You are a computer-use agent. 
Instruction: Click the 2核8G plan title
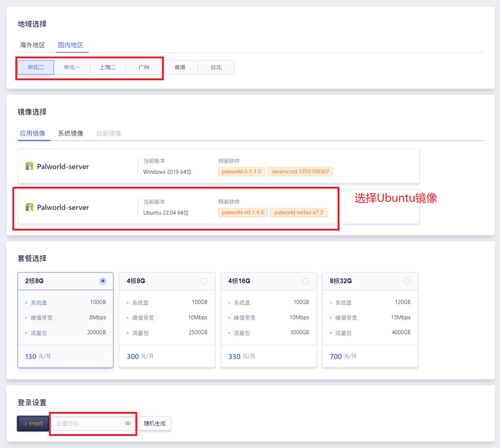[x=34, y=281]
